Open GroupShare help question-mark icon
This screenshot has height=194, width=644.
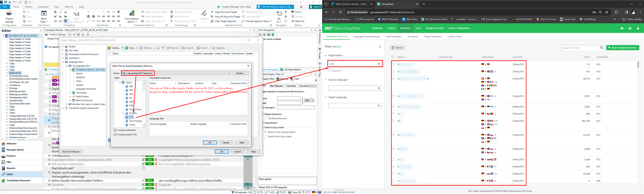[622, 28]
